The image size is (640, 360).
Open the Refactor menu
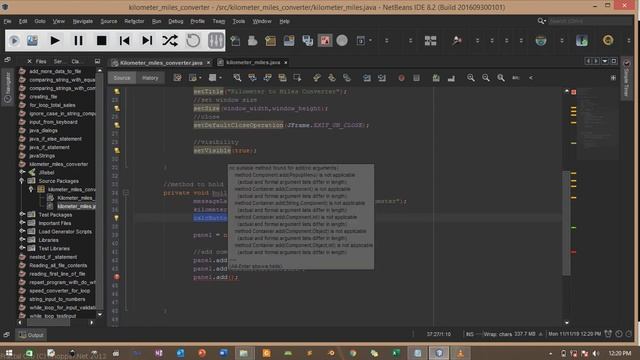tap(134, 21)
